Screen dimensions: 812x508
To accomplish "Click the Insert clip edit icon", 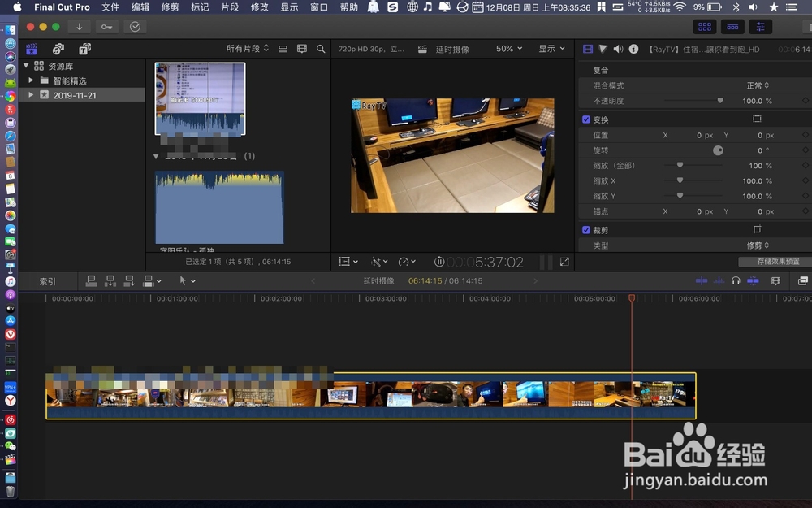I will (x=110, y=280).
